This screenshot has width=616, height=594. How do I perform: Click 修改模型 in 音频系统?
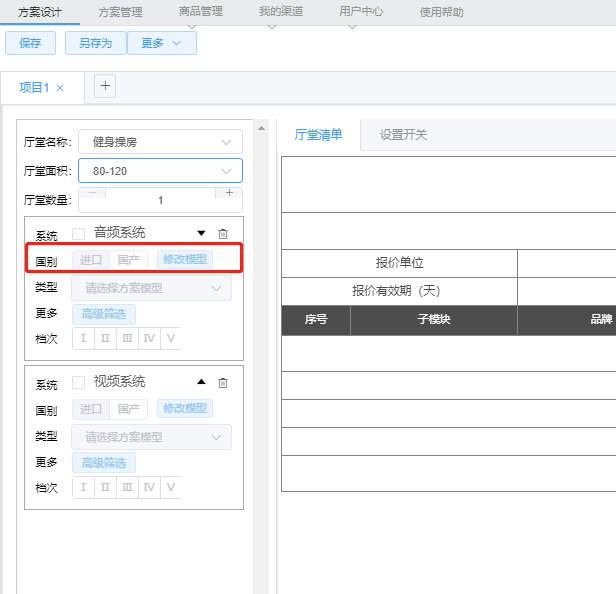[x=185, y=260]
